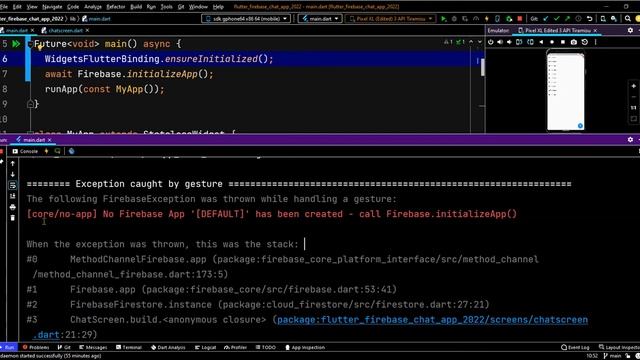
Task: Open Run panel settings gear
Action: 630,140
